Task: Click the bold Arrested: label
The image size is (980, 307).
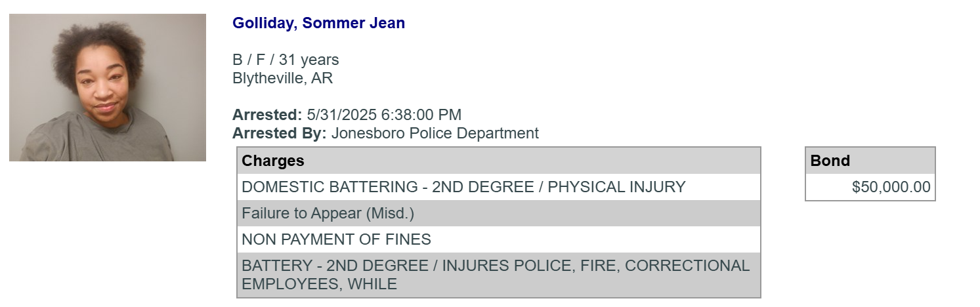Action: coord(267,115)
